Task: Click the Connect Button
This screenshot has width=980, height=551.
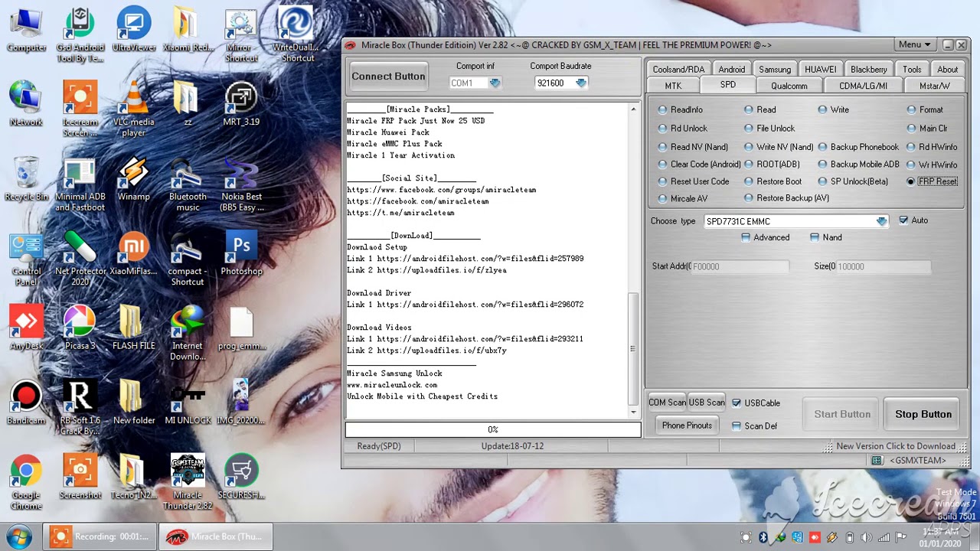Action: click(388, 77)
